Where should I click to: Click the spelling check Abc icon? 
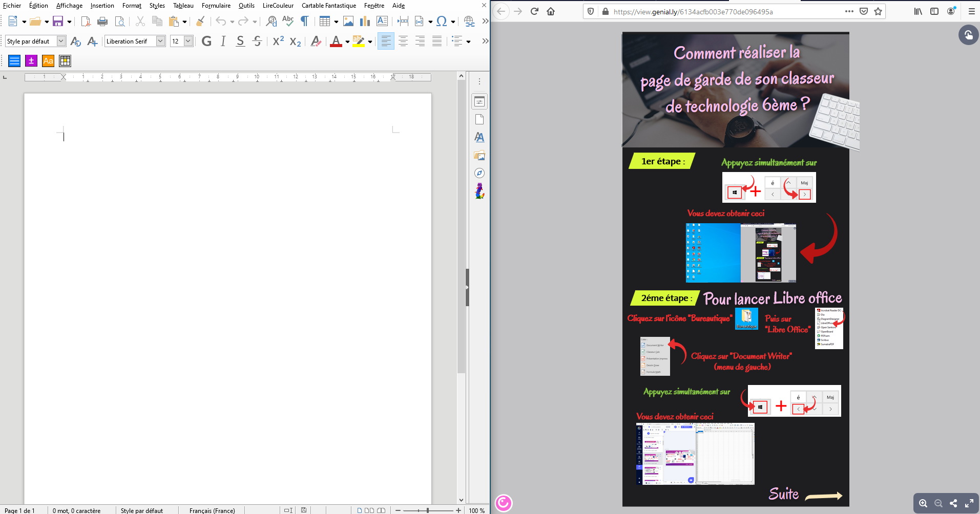tap(288, 21)
